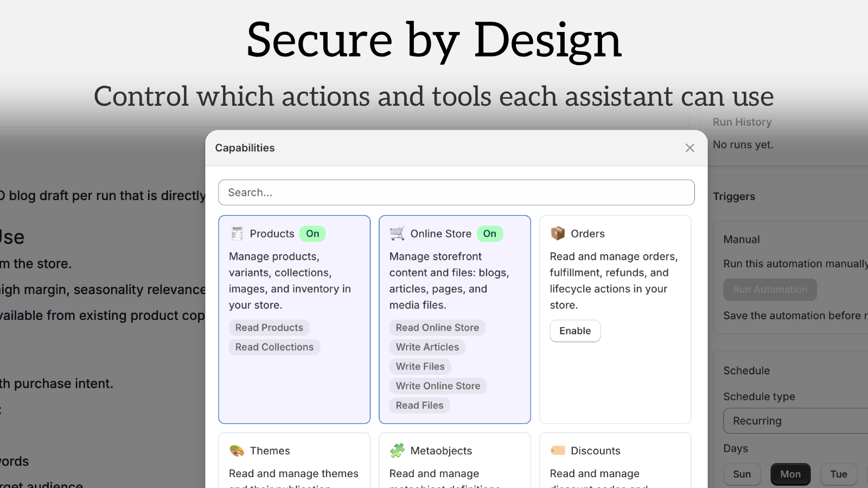The image size is (868, 488).
Task: Toggle the Write Articles permission chip
Action: tap(427, 347)
